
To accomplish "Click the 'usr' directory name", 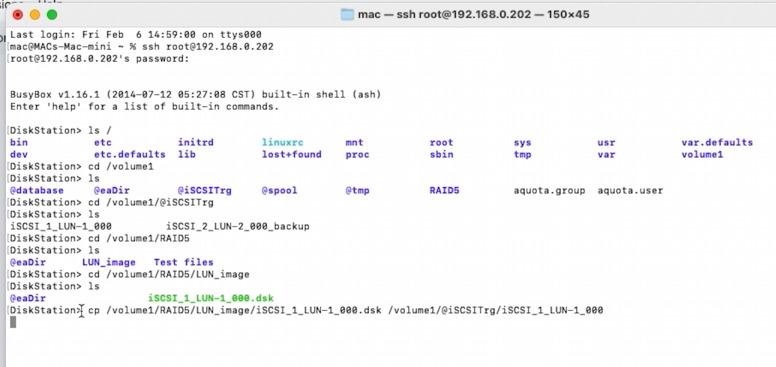I will (x=606, y=142).
